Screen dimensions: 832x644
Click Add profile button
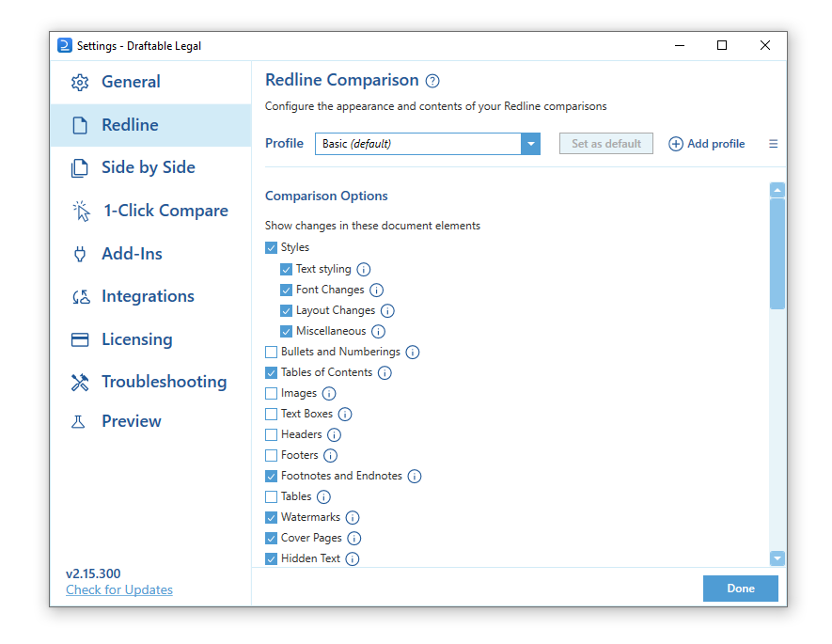tap(707, 144)
